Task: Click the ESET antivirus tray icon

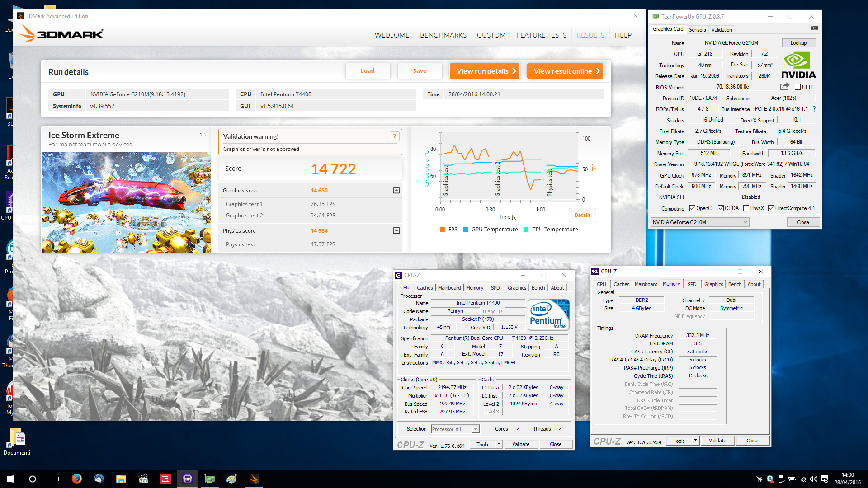Action: coord(770,479)
